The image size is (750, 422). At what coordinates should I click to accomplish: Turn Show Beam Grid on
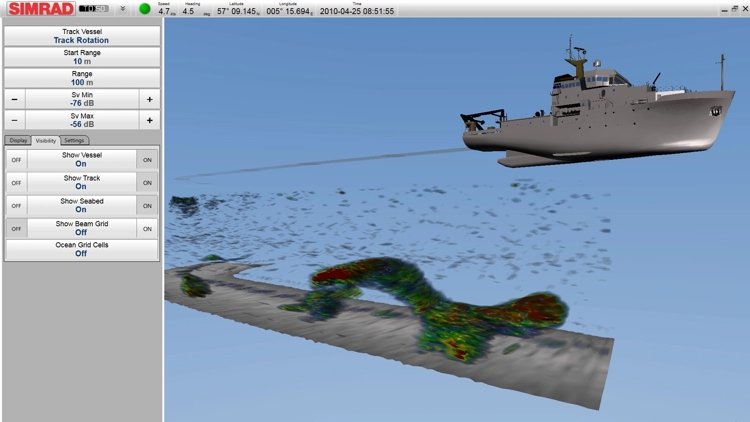(147, 228)
